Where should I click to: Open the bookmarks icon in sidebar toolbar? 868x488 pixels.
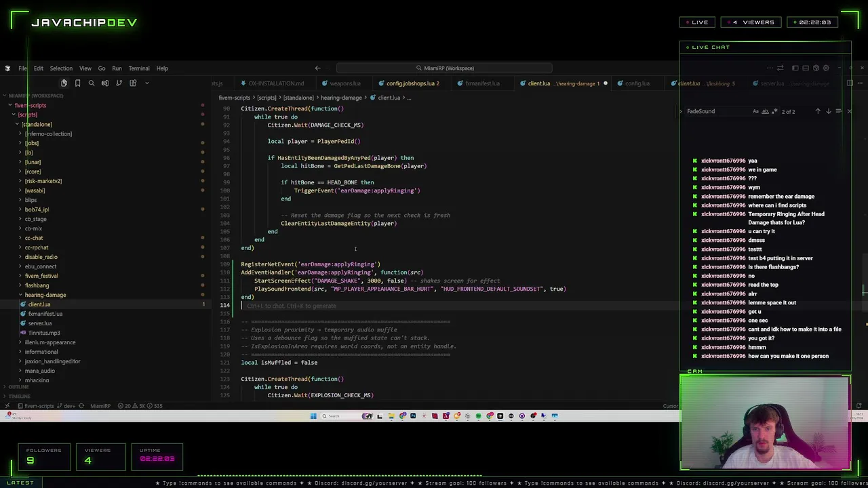point(77,83)
